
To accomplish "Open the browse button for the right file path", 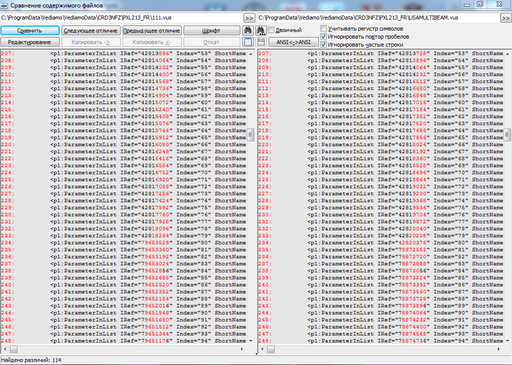I will (x=506, y=18).
